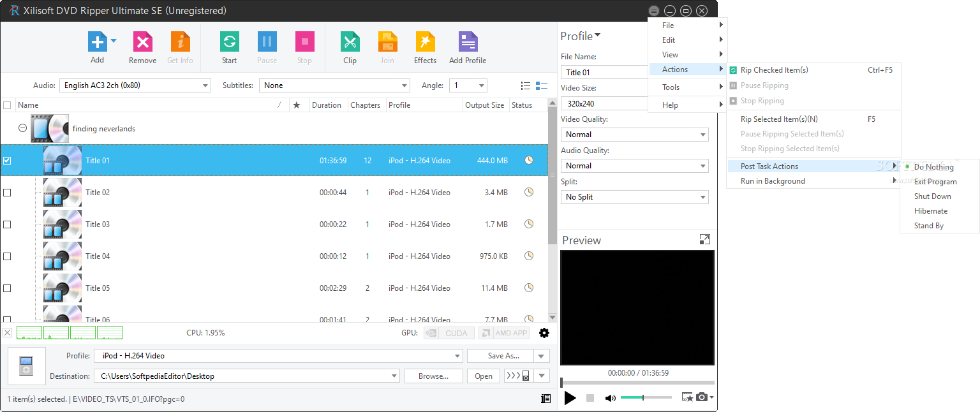Screen dimensions: 980x412
Task: Click the transfer to device icon
Action: pos(517,376)
